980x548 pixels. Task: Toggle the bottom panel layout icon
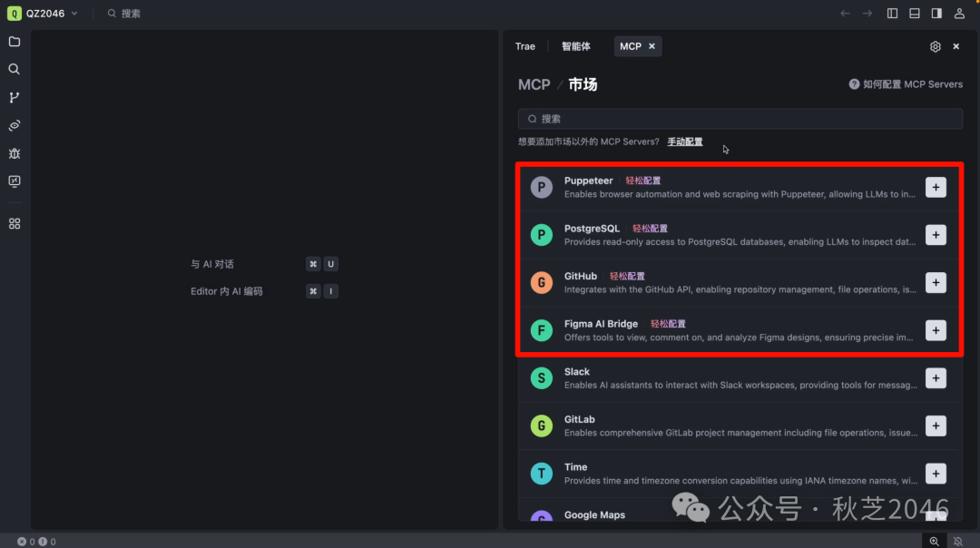pyautogui.click(x=915, y=13)
